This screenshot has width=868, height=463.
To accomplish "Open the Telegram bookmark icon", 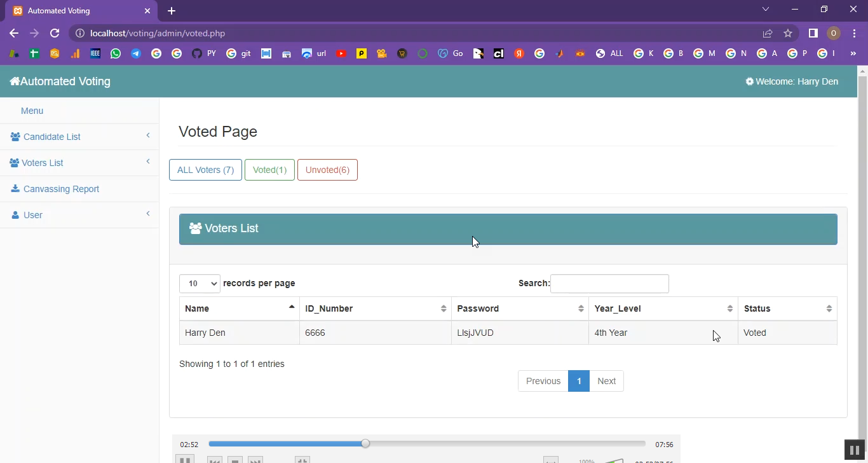I will pos(136,54).
